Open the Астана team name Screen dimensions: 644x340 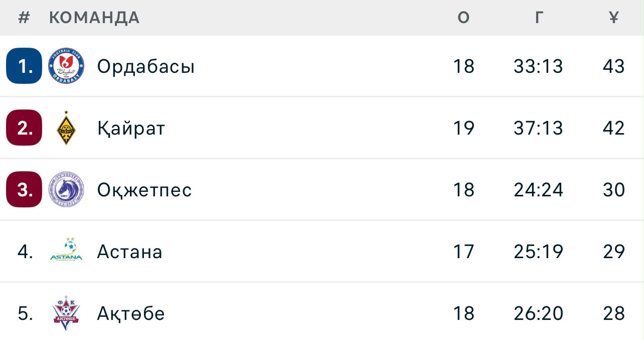[x=129, y=252]
